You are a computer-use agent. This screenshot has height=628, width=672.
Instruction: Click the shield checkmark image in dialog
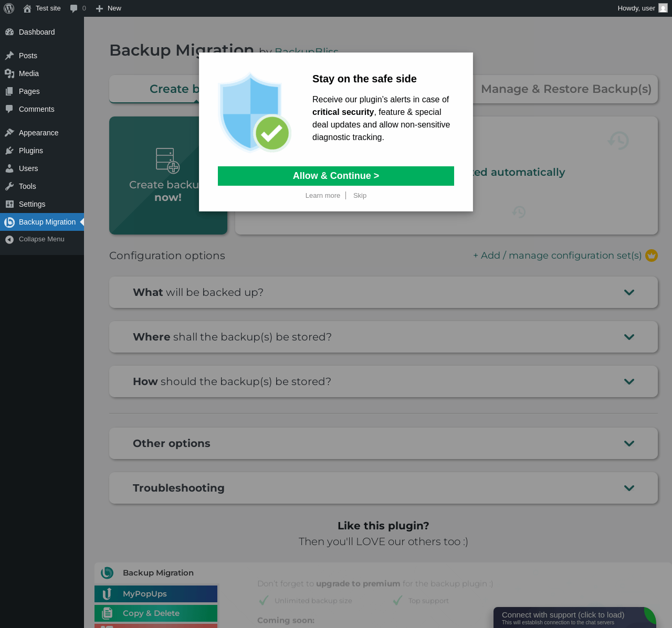pyautogui.click(x=255, y=112)
